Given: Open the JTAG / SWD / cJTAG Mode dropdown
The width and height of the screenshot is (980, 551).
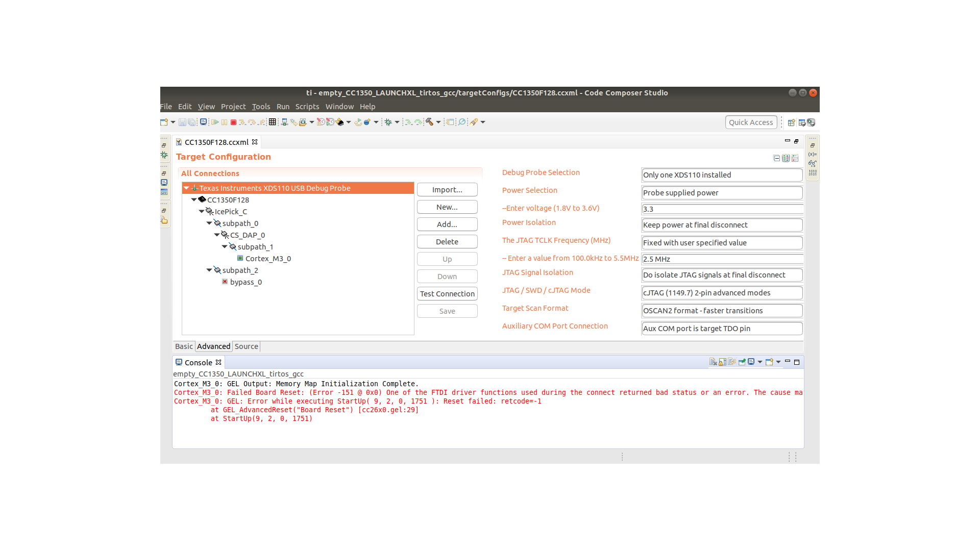Looking at the screenshot, I should 722,293.
